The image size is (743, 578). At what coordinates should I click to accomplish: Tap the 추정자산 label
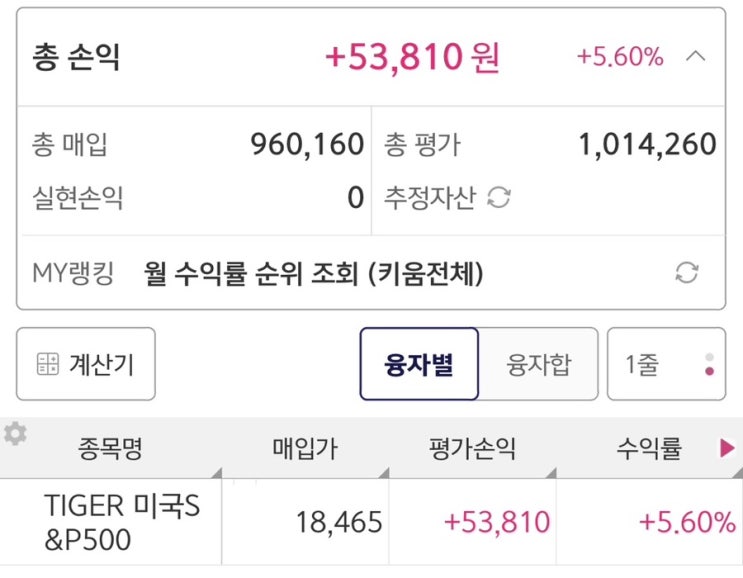[x=430, y=198]
